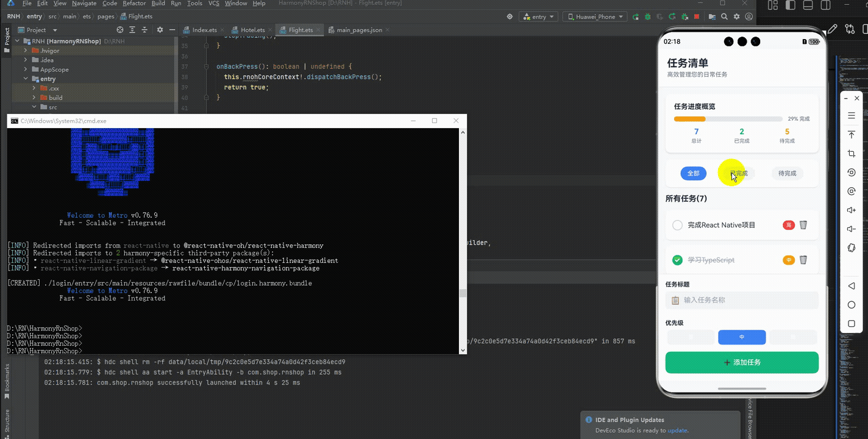Click emulator back triangle button
The width and height of the screenshot is (868, 439).
852,286
